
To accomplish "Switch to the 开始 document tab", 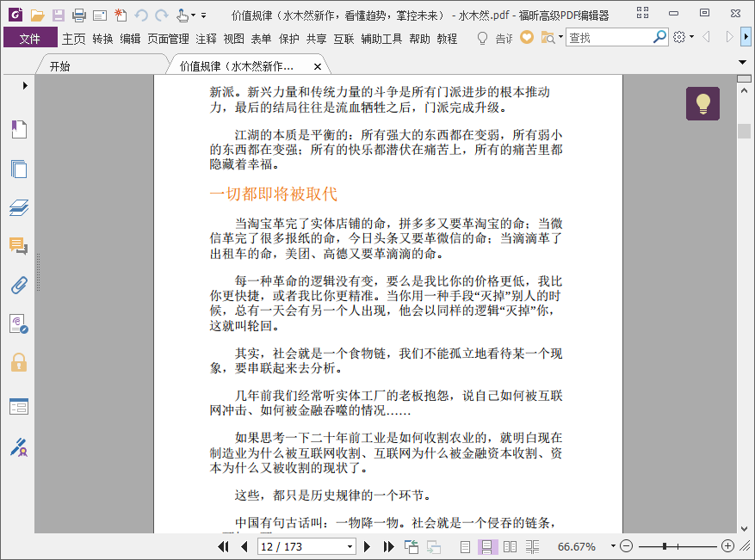I will click(59, 66).
